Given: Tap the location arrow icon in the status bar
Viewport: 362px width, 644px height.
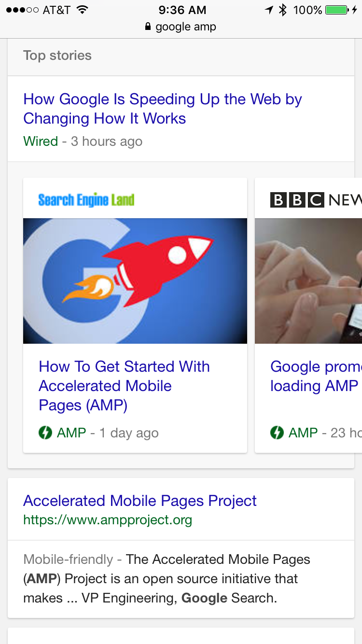Looking at the screenshot, I should [x=270, y=8].
